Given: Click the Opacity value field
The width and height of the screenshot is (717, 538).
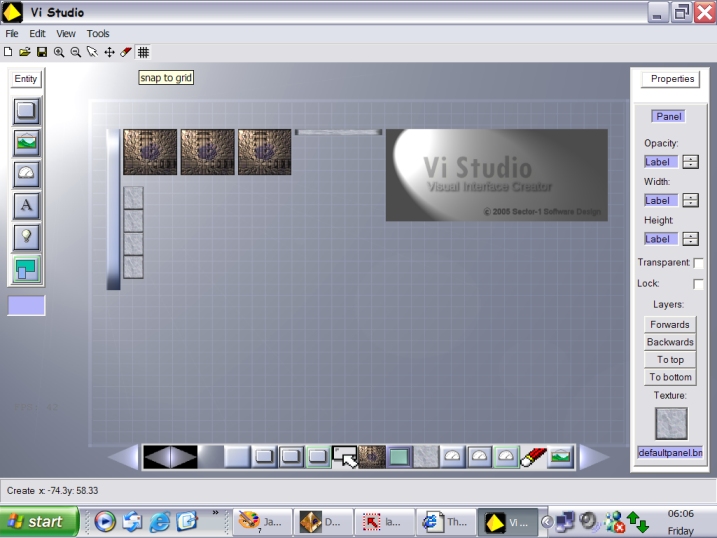Looking at the screenshot, I should 660,162.
